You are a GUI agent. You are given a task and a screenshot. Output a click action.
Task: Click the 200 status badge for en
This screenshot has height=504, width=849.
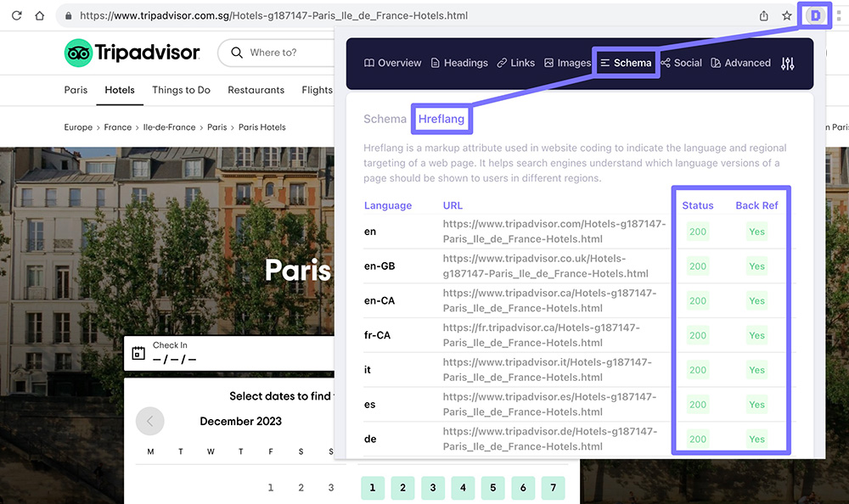click(x=697, y=232)
